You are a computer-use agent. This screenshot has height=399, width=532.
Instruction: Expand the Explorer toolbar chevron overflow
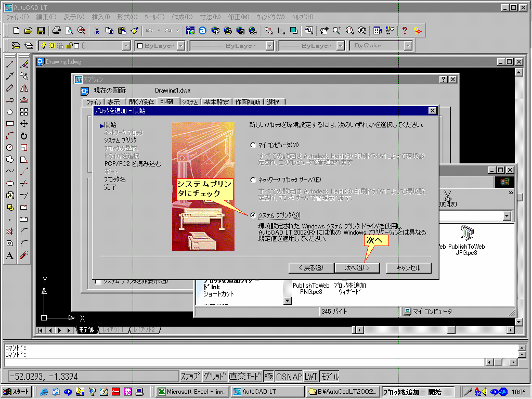(x=511, y=192)
